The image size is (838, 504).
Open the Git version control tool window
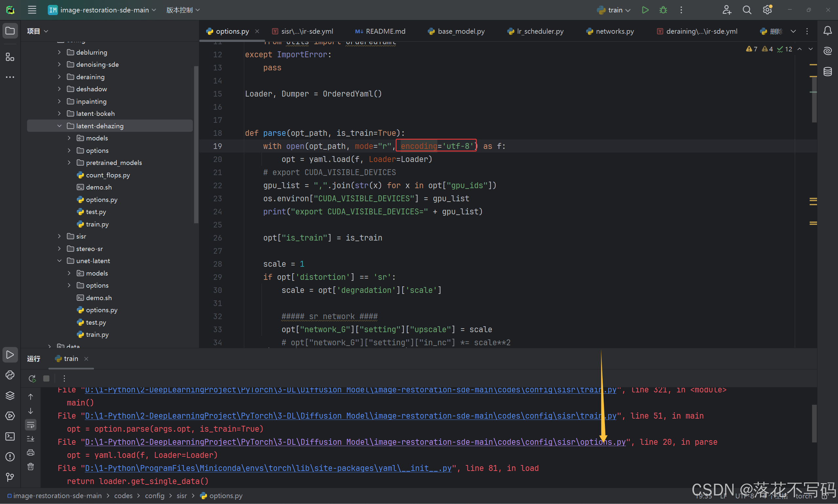pyautogui.click(x=10, y=477)
